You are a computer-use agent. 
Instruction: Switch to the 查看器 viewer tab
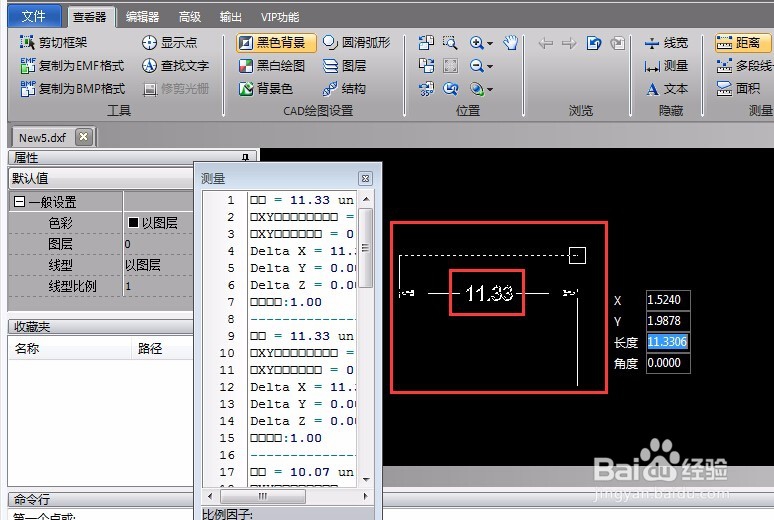click(x=90, y=17)
